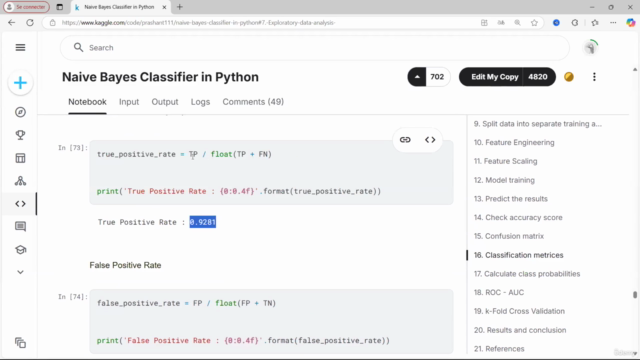Reload the page with refresh icon

tap(30, 23)
